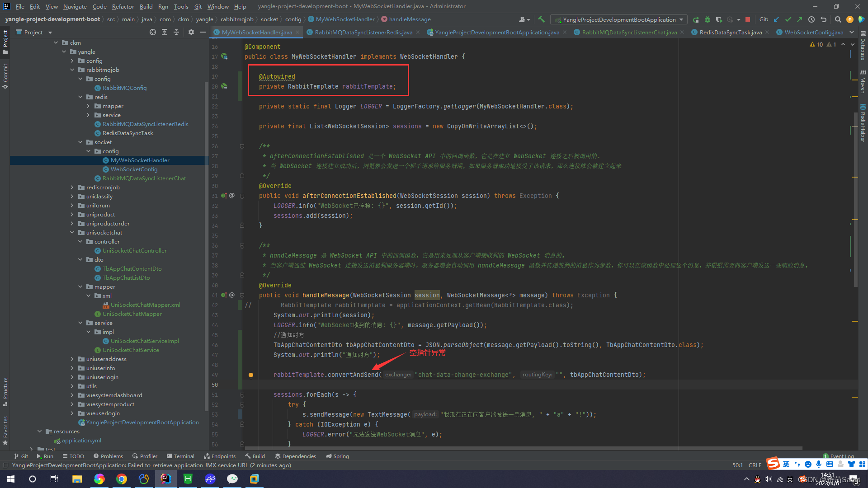Open Problems tool window

[108, 456]
